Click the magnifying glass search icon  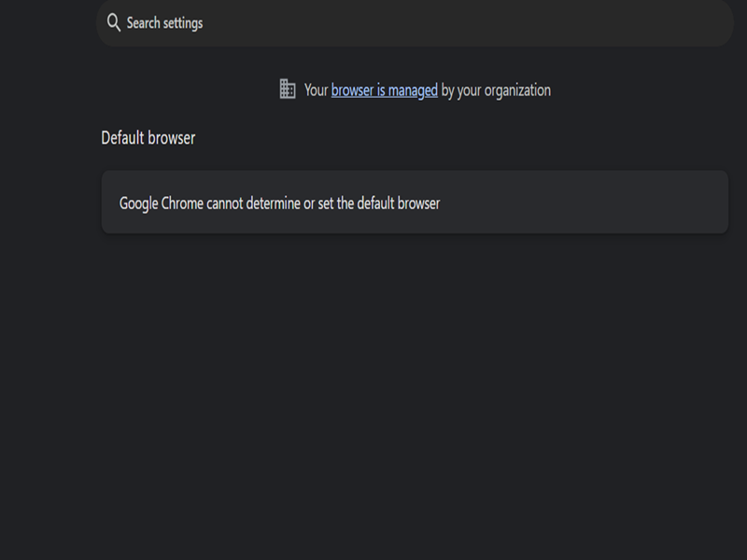tap(114, 22)
